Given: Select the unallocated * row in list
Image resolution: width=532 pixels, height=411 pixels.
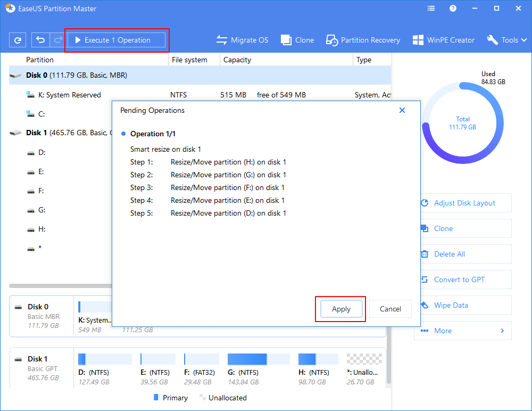Looking at the screenshot, I should pyautogui.click(x=61, y=248).
